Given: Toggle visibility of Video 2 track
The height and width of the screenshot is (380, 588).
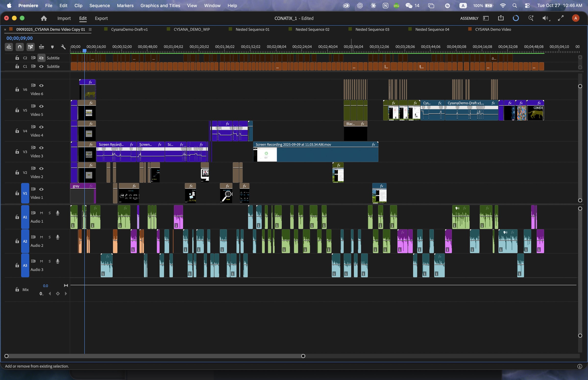Looking at the screenshot, I should click(41, 168).
